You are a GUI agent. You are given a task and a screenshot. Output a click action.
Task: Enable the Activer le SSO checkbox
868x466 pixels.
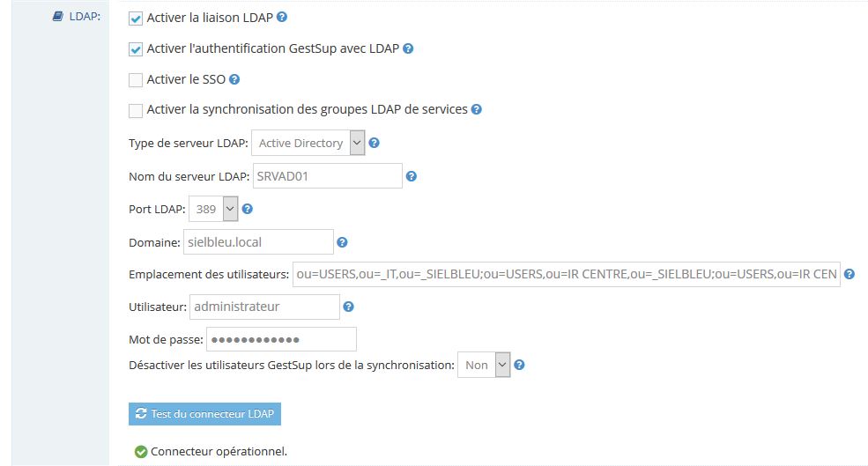click(x=136, y=80)
